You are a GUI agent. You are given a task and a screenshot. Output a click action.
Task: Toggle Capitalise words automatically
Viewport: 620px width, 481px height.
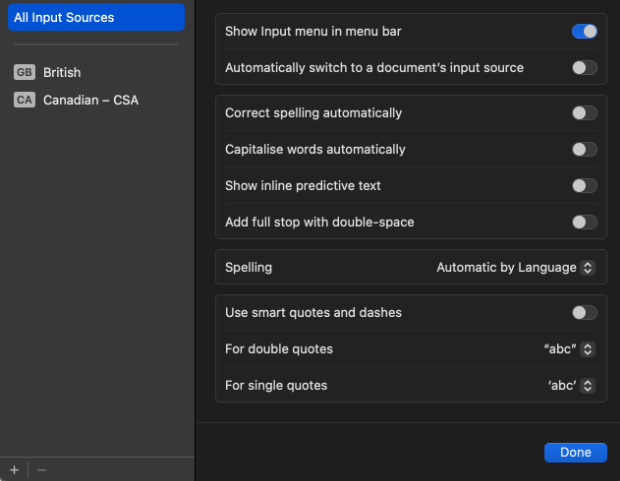[584, 149]
